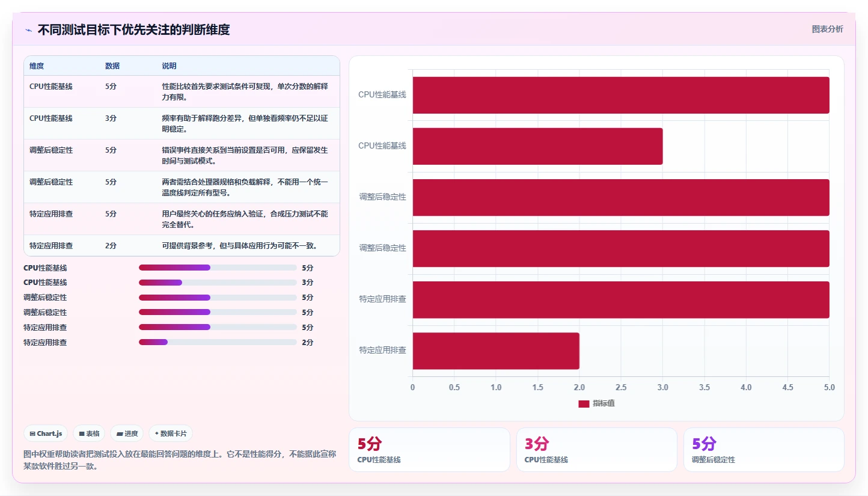Click the 1.5 tick on the chart axis

coord(537,388)
